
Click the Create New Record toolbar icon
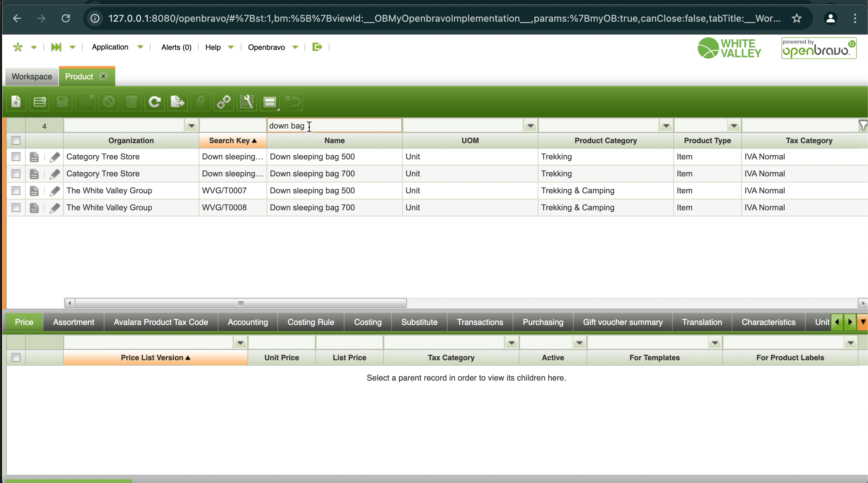click(16, 101)
